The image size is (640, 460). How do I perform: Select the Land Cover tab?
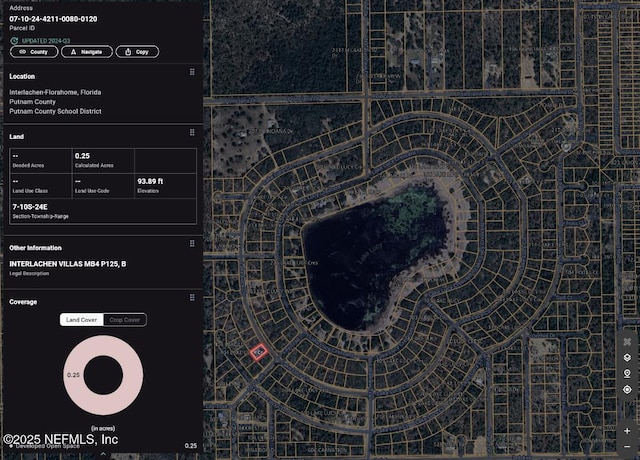click(x=82, y=320)
